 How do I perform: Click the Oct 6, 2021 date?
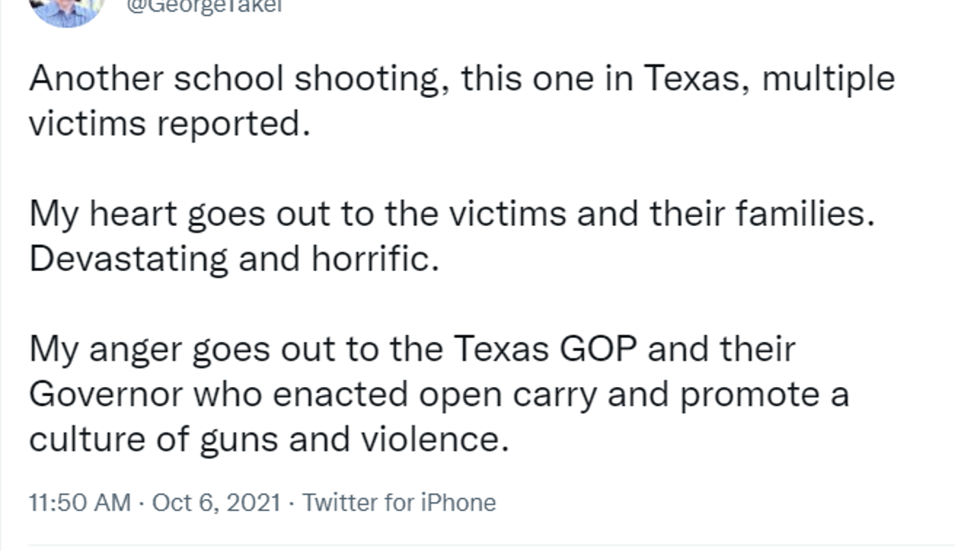(x=218, y=502)
